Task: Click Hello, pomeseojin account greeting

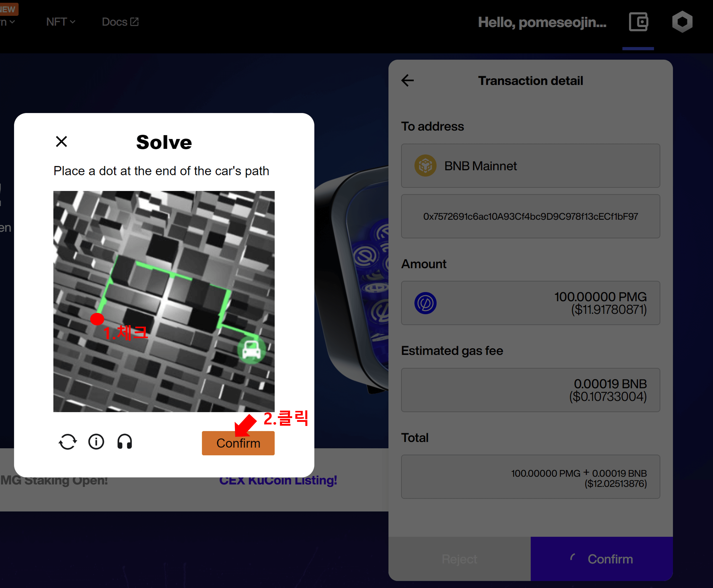Action: pyautogui.click(x=542, y=22)
